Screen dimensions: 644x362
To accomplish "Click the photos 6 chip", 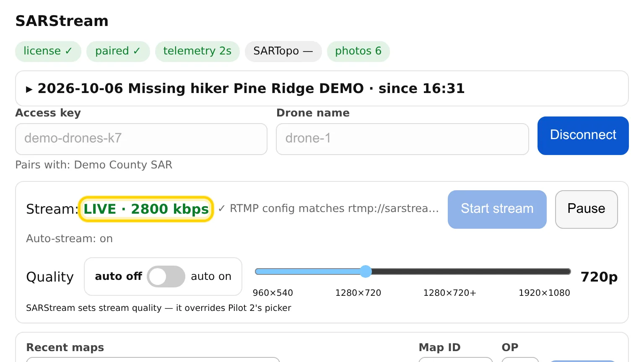I will coord(358,51).
